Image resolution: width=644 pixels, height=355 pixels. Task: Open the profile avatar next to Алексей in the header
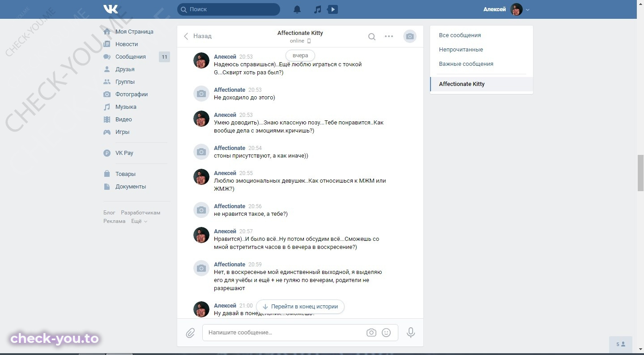pyautogui.click(x=516, y=9)
